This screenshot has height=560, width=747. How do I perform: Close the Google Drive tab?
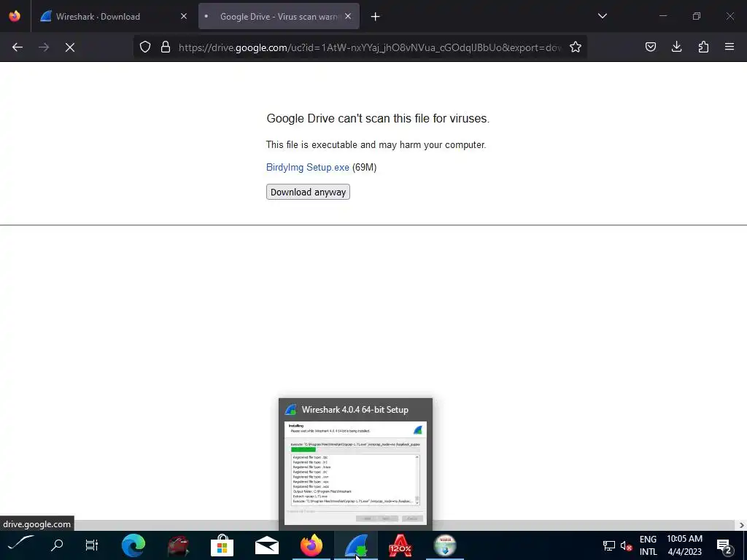(x=348, y=16)
